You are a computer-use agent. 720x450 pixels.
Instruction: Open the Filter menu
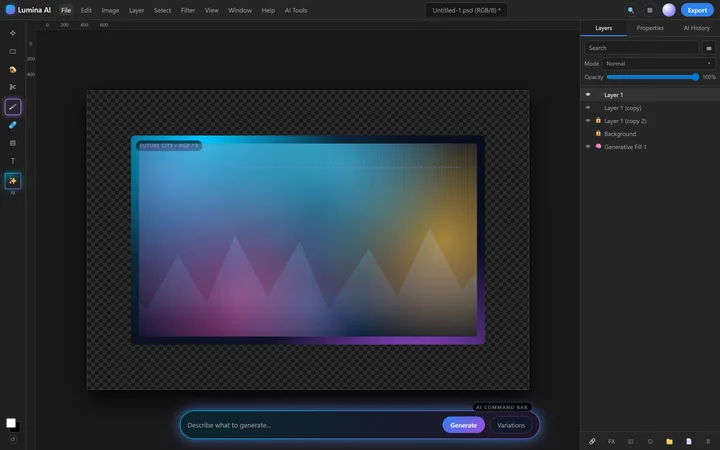(188, 10)
